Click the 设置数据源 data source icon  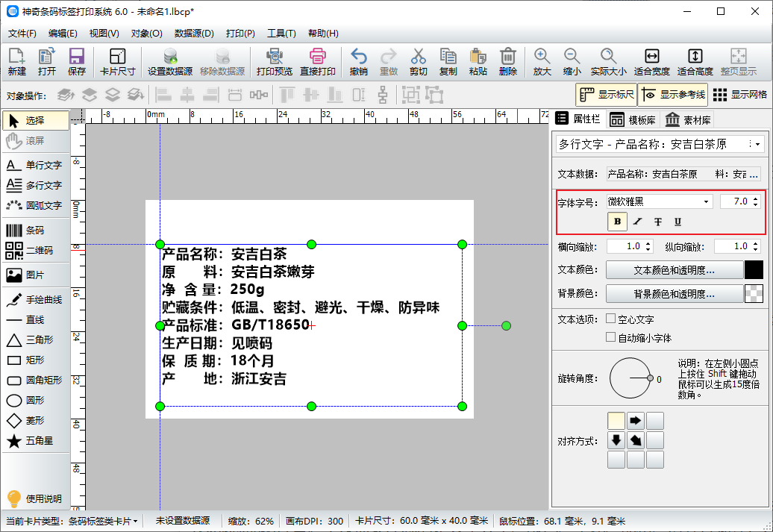[x=170, y=62]
